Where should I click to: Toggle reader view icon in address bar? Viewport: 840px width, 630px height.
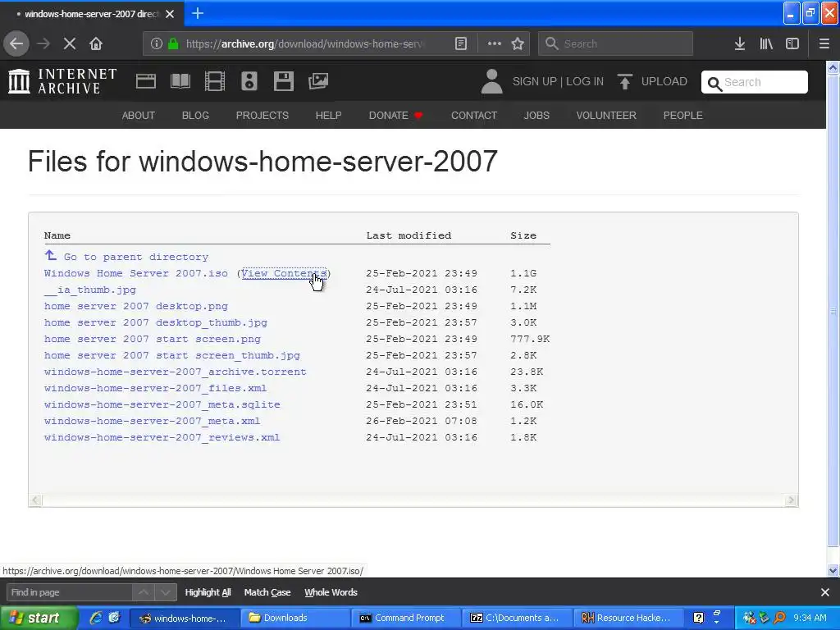[x=461, y=43]
